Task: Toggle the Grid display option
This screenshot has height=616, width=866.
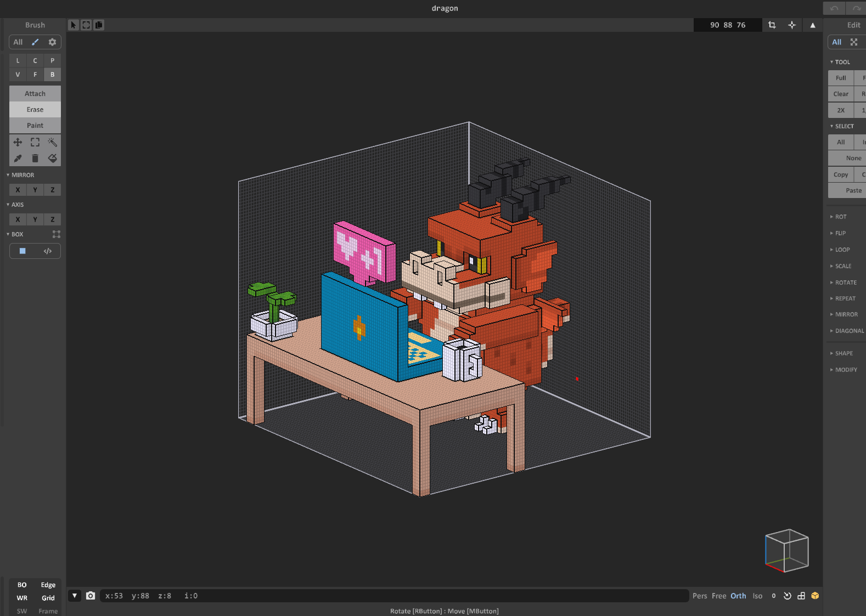Action: (x=48, y=598)
